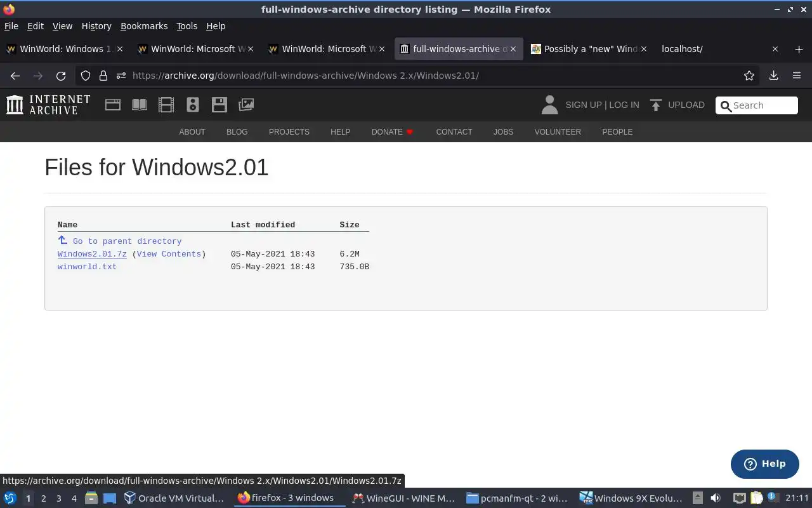
Task: Open winworld.txt file link
Action: 87,267
